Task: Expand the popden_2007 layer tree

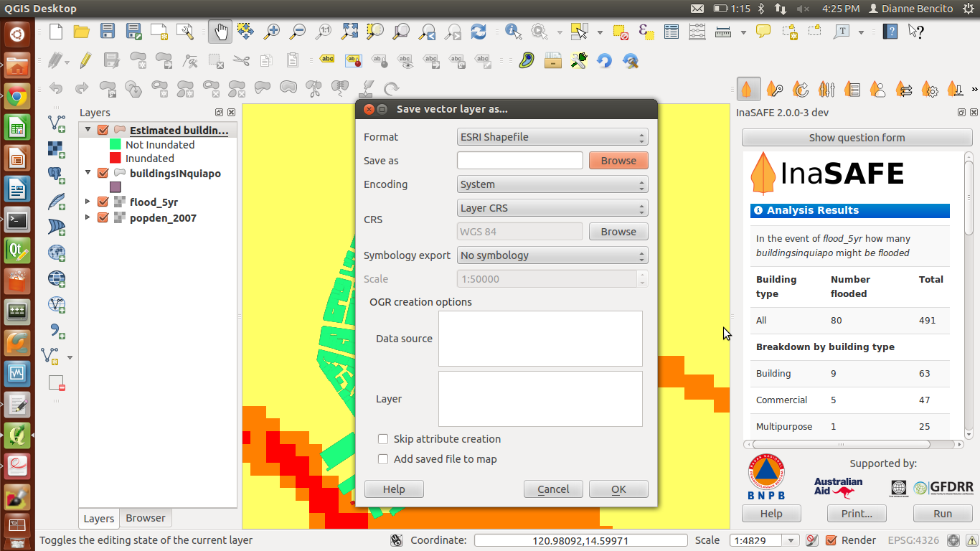Action: [88, 217]
